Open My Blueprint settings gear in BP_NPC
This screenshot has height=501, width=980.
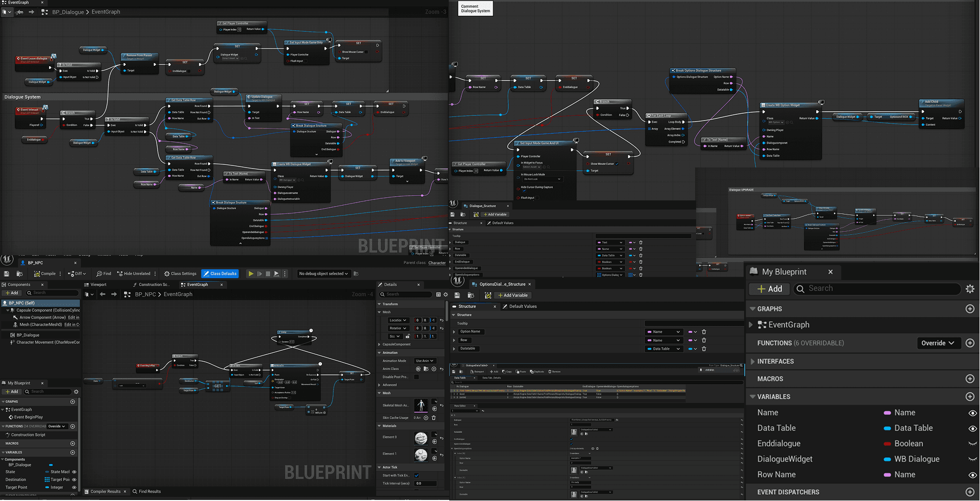tap(76, 391)
